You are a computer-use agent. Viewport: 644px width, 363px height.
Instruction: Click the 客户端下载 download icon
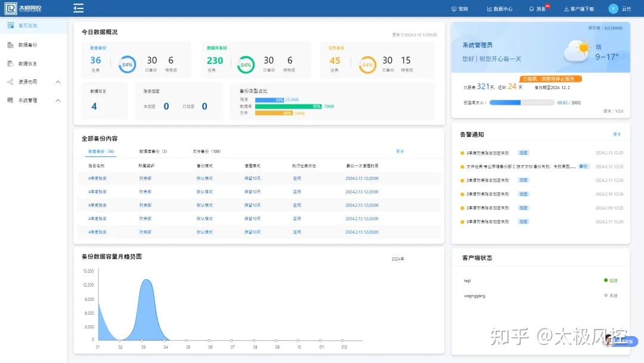566,9
